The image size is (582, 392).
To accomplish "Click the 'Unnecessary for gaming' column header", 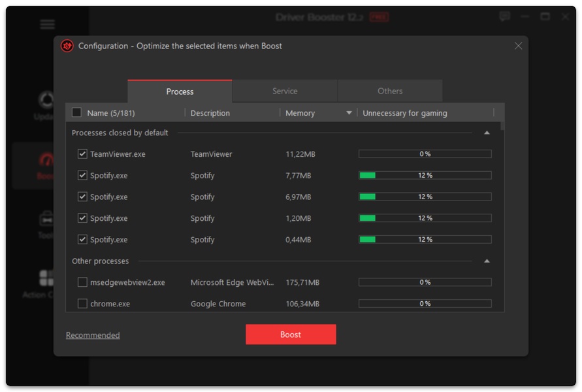I will point(405,113).
